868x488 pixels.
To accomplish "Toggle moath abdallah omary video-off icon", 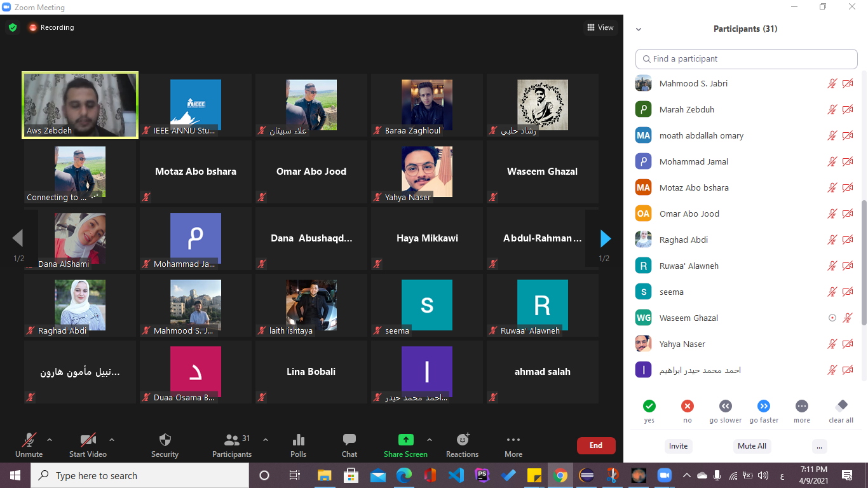I will click(848, 135).
